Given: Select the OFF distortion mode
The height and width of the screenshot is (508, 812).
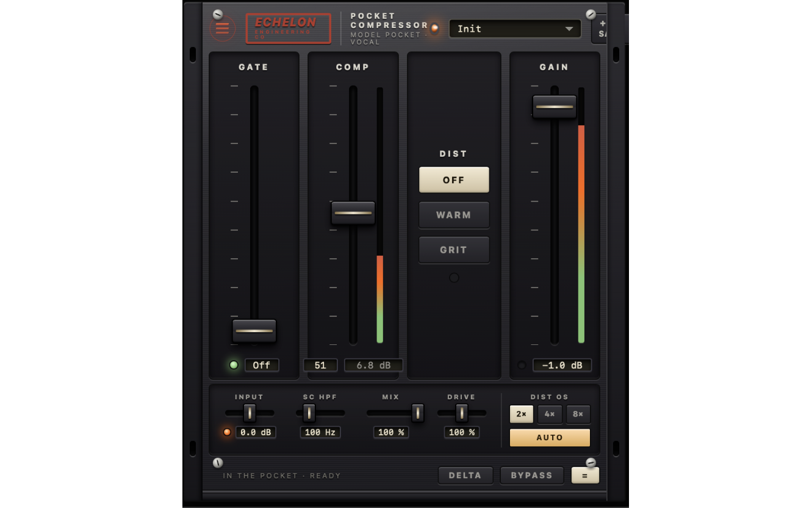Looking at the screenshot, I should [x=454, y=180].
